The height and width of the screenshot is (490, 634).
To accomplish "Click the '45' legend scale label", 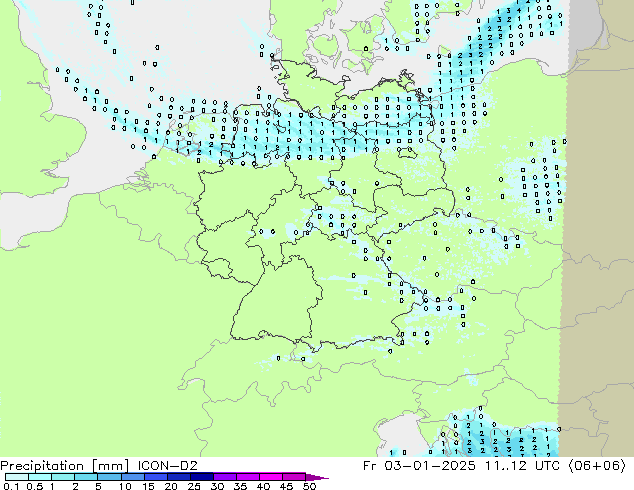I will [x=286, y=486].
